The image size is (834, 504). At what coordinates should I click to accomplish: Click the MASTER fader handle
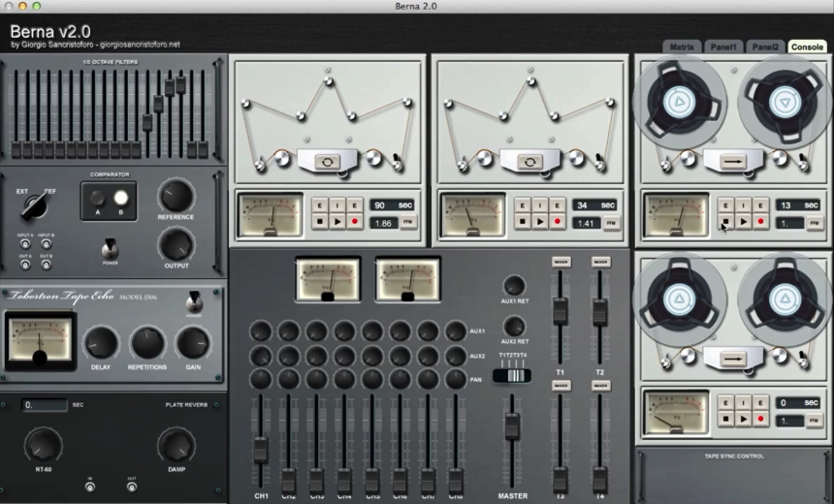pos(512,425)
